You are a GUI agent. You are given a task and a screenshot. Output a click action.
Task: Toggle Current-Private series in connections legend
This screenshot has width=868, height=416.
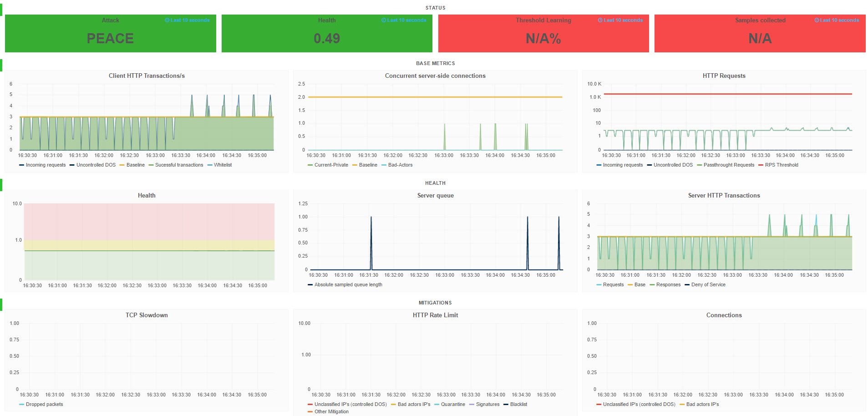(331, 165)
